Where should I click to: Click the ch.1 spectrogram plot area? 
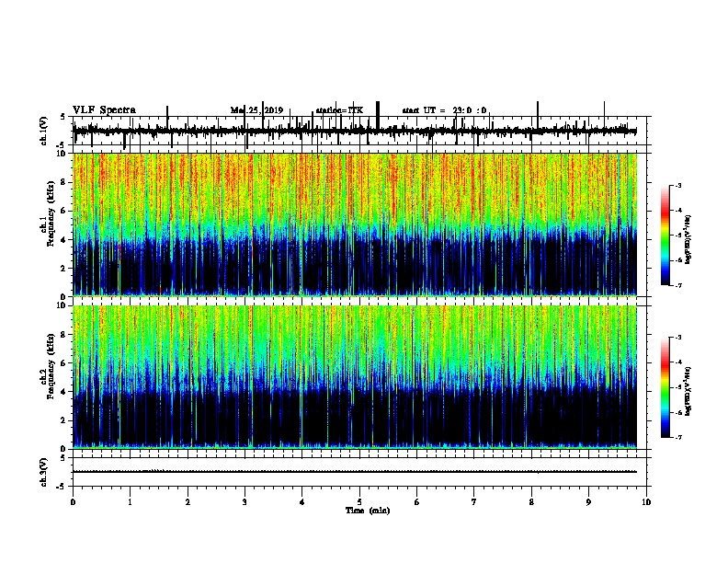355,224
